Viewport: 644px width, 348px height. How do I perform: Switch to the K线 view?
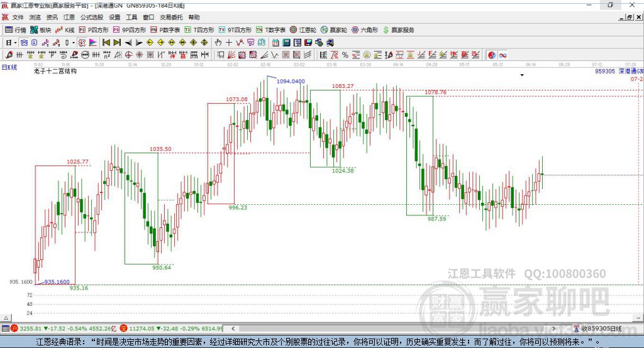[x=65, y=30]
